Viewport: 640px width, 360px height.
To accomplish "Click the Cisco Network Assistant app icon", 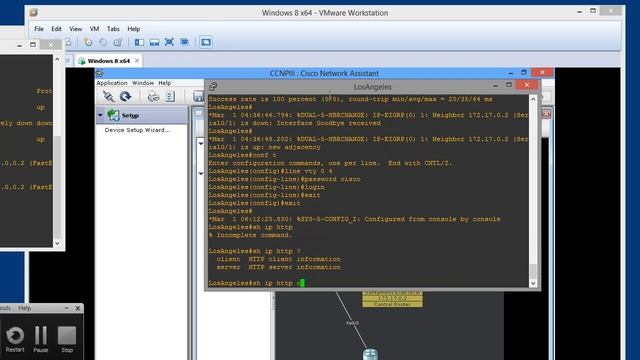I will (99, 73).
